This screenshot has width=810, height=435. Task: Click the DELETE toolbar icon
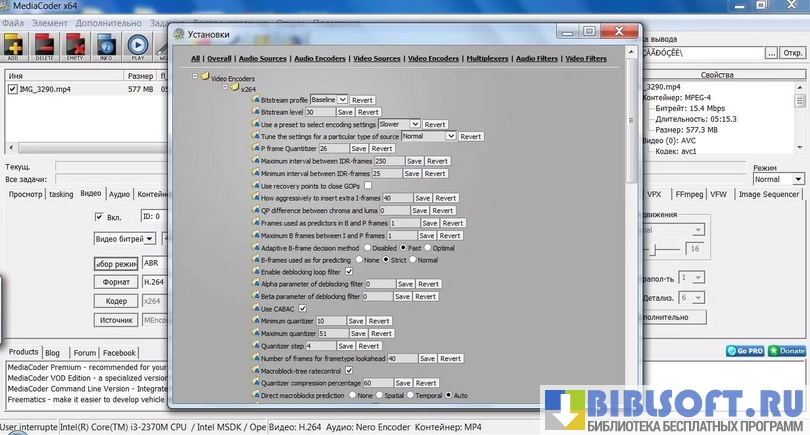[44, 46]
